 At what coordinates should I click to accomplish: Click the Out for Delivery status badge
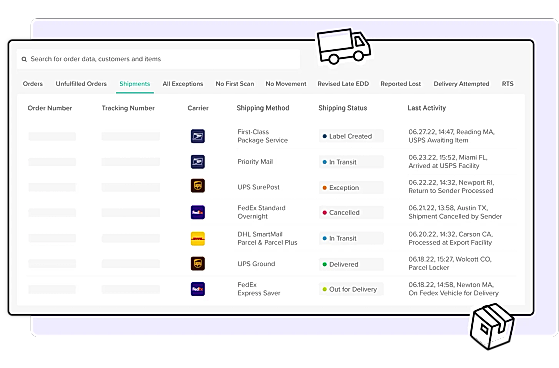pyautogui.click(x=351, y=289)
